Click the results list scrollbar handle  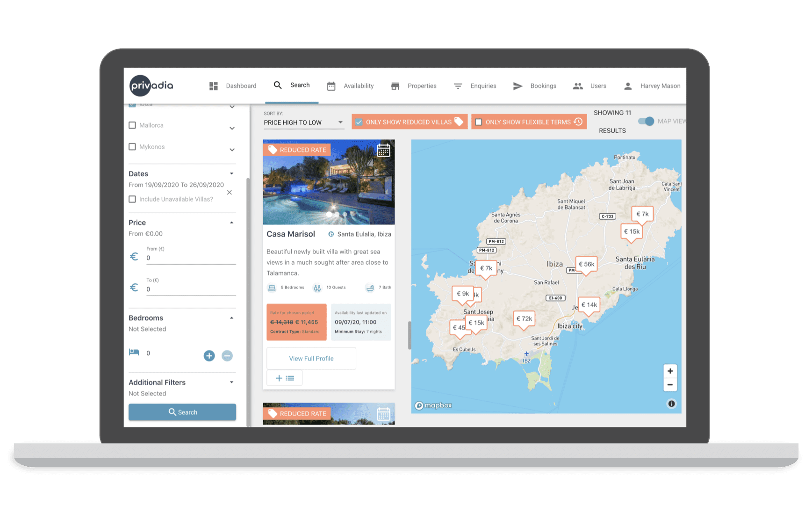410,335
